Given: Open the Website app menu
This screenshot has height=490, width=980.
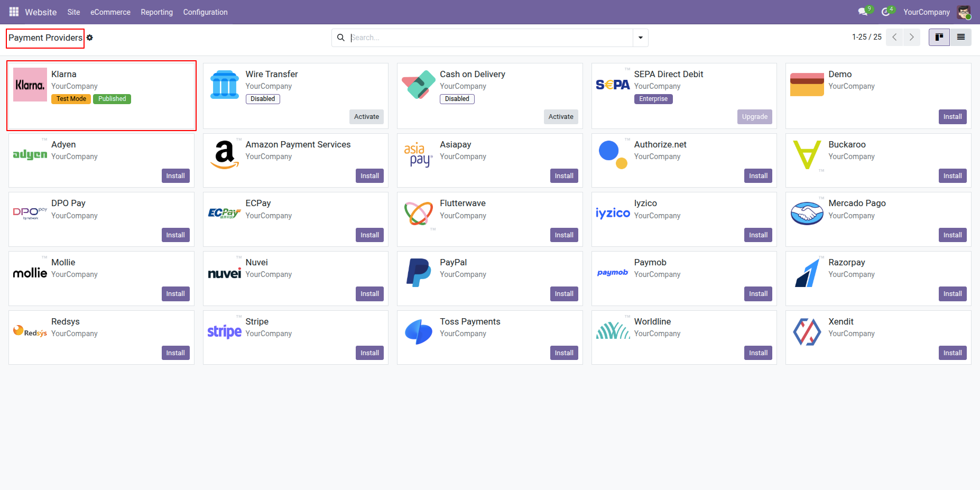Looking at the screenshot, I should [x=41, y=12].
